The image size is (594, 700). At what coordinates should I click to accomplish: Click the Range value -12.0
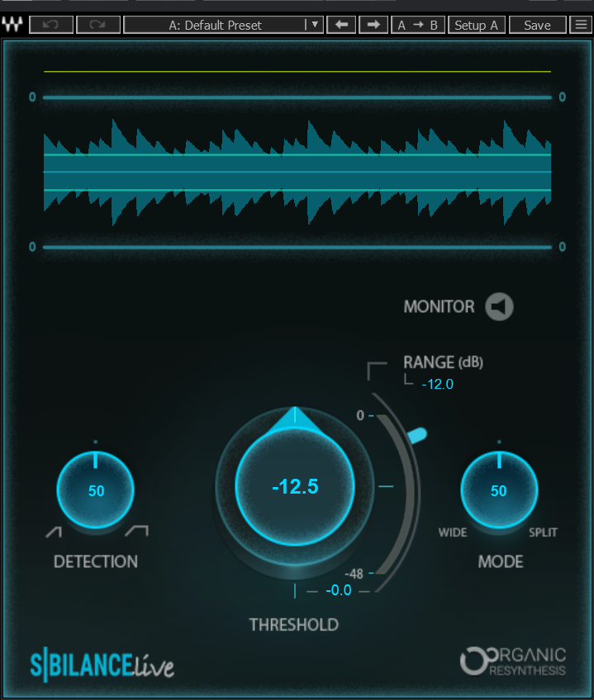click(x=438, y=384)
